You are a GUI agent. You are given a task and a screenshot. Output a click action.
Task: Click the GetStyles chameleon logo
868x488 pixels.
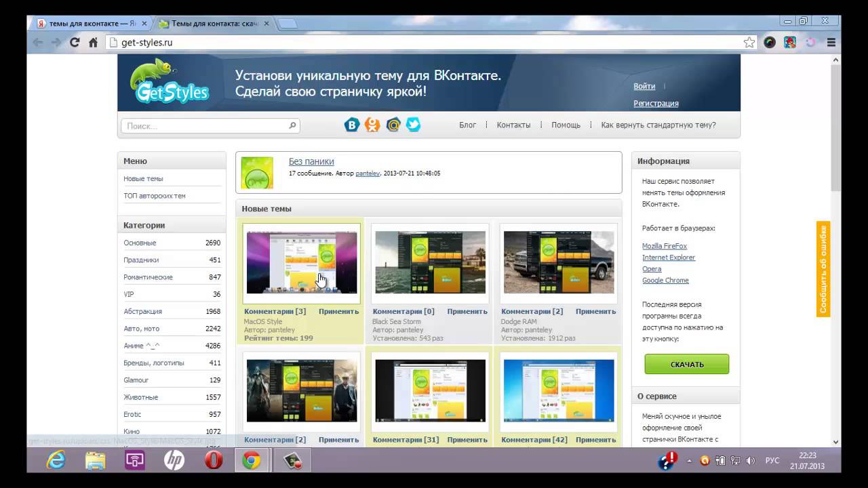point(171,83)
